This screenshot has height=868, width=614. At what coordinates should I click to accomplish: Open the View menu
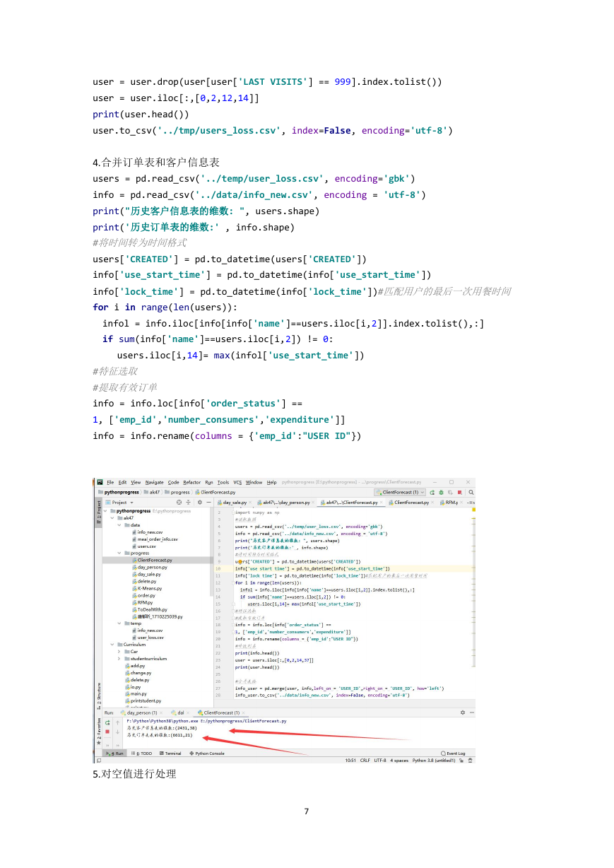[136, 482]
